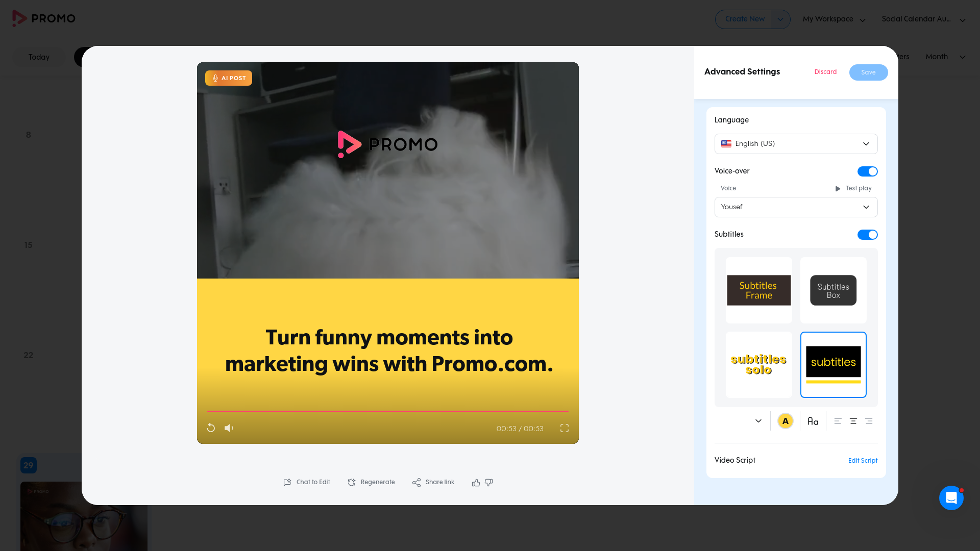The image size is (980, 551).
Task: Select the black subtitles underline style
Action: [834, 365]
